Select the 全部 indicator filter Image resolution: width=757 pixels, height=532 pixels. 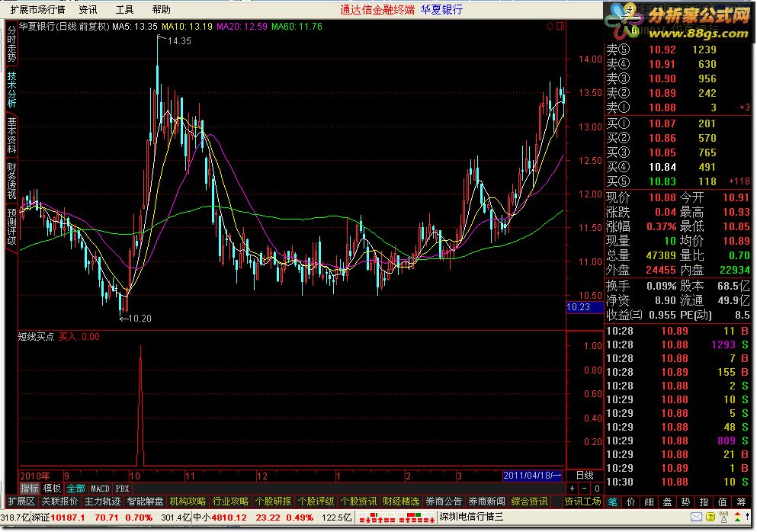click(75, 489)
